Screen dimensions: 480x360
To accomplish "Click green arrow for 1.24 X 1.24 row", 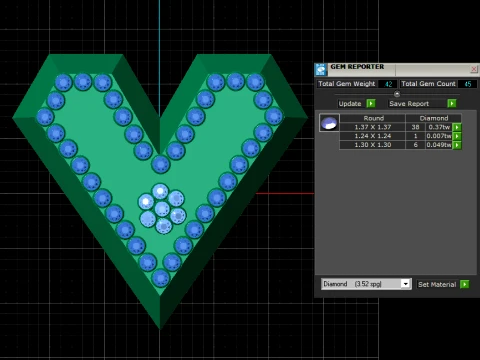I will pyautogui.click(x=457, y=136).
